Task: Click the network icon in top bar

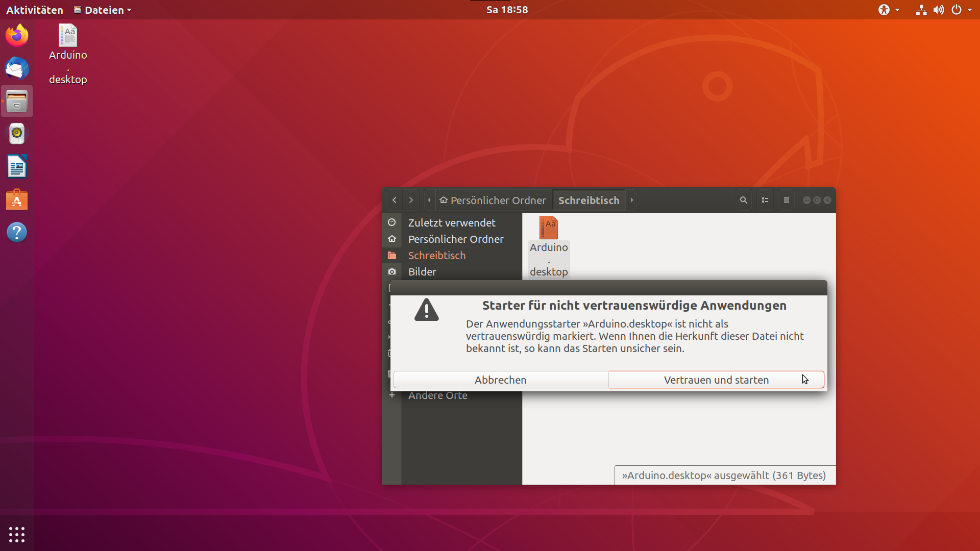Action: (921, 10)
